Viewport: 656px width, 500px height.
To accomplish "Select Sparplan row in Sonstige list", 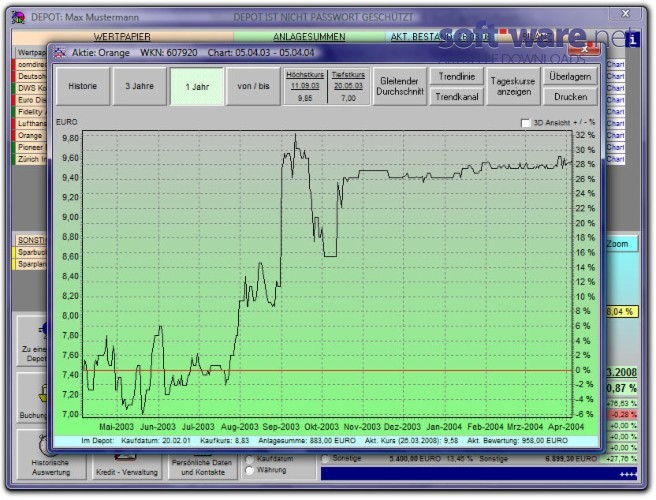I will [x=31, y=264].
